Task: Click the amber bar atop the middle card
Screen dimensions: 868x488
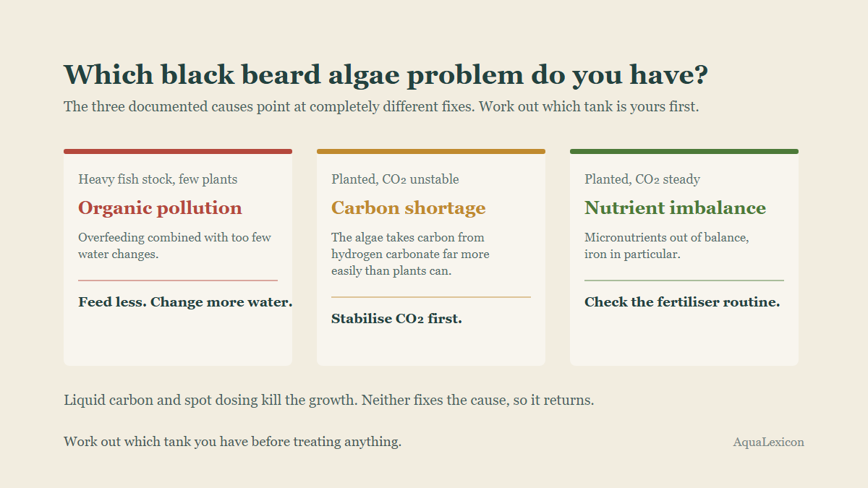Action: [x=431, y=151]
